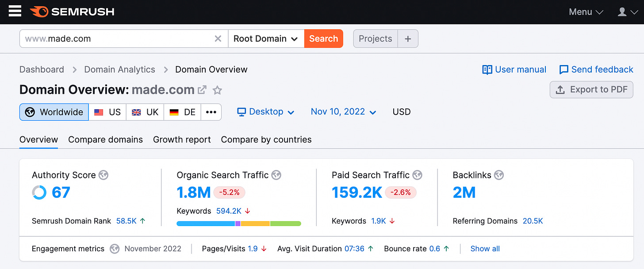Click Export to PDF button
Image resolution: width=644 pixels, height=269 pixels.
[591, 89]
